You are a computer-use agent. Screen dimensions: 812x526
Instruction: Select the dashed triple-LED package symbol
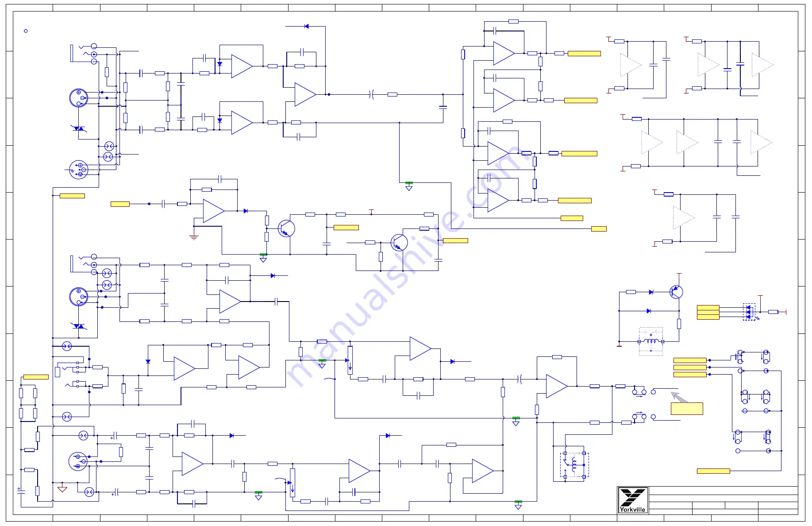tap(749, 312)
